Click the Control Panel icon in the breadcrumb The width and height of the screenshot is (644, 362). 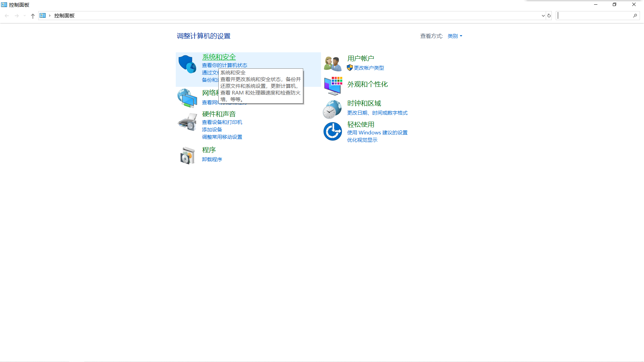coord(43,15)
